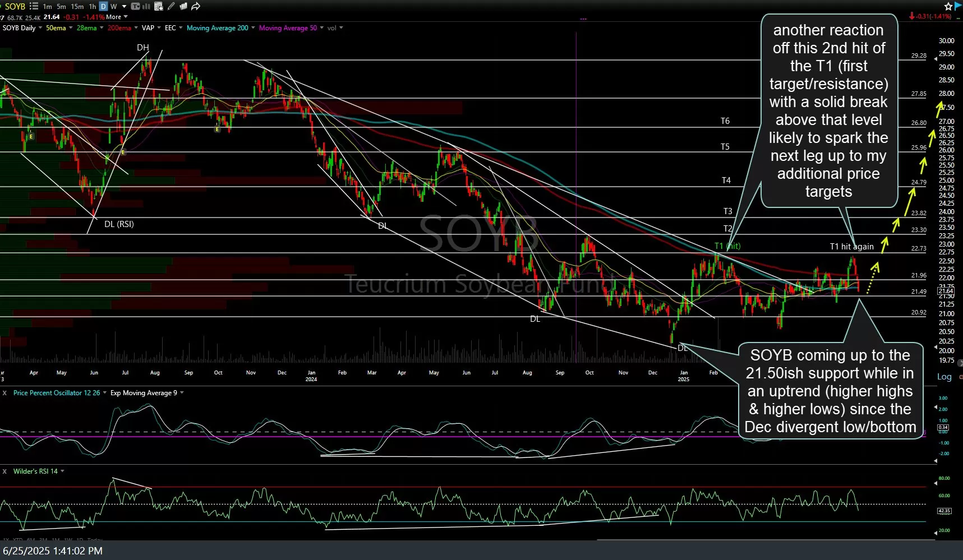Image resolution: width=963 pixels, height=560 pixels.
Task: Toggle Log scale on price axis
Action: click(x=944, y=377)
